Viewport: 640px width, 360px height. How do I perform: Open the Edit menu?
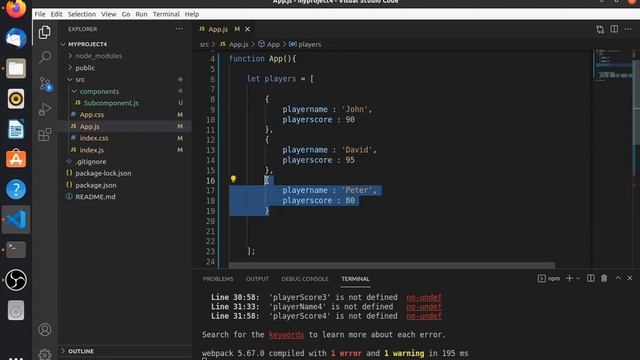(56, 14)
